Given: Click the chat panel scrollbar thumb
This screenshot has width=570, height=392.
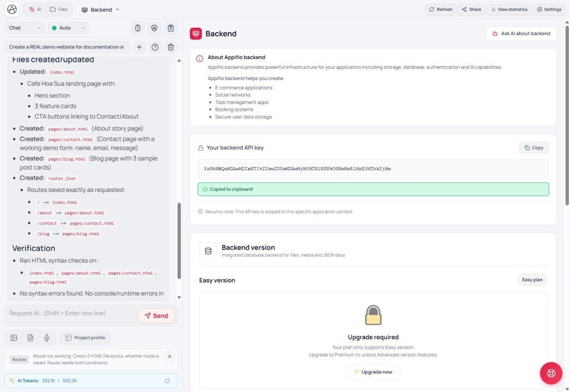Looking at the screenshot, I should (179, 241).
